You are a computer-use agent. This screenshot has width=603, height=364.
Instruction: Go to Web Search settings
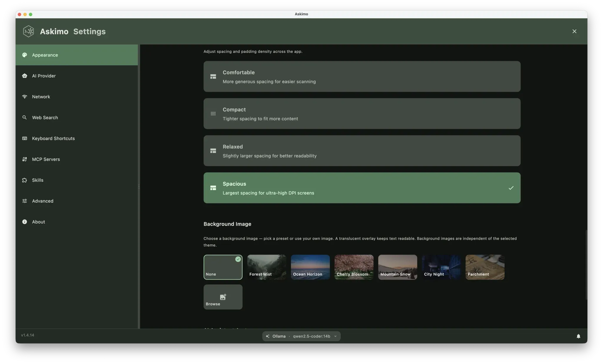[77, 118]
